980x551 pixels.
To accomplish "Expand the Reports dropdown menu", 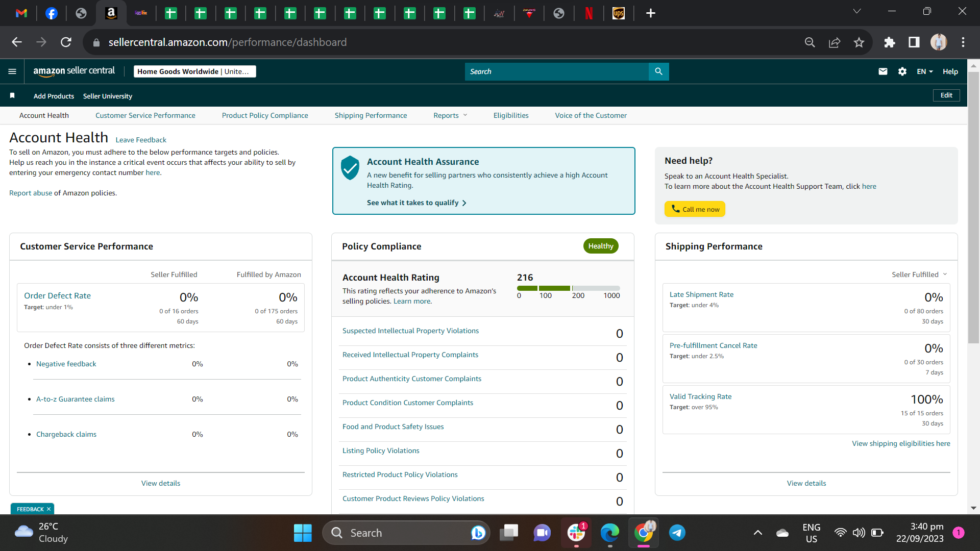I will (450, 115).
